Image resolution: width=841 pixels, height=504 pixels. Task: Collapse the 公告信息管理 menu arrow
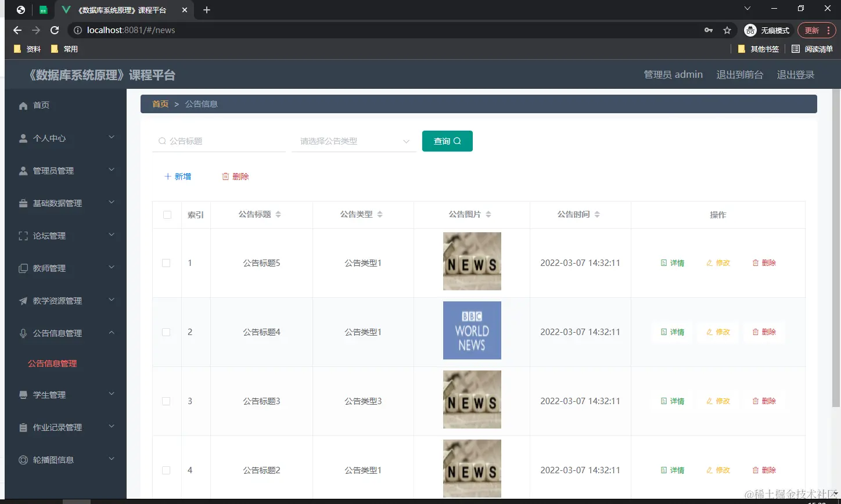112,332
